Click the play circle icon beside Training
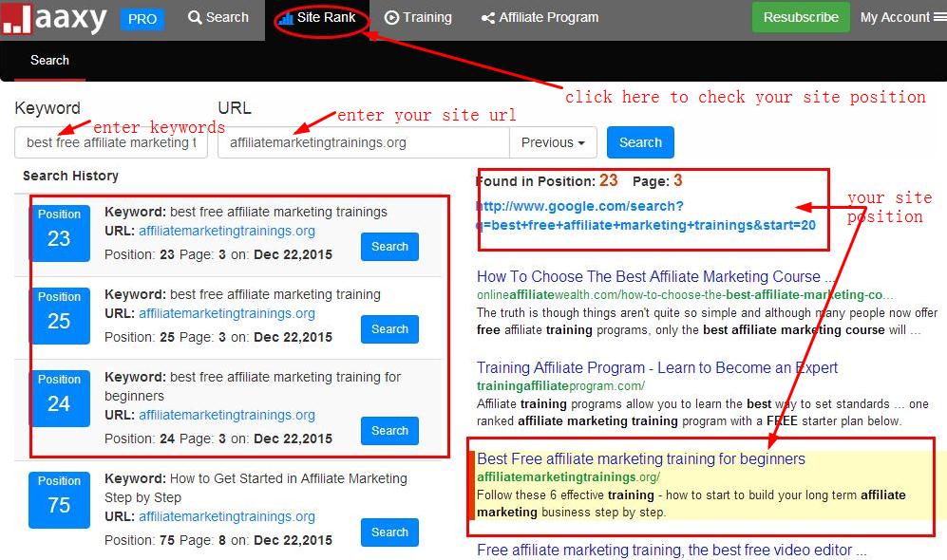This screenshot has width=947, height=560. pyautogui.click(x=391, y=18)
